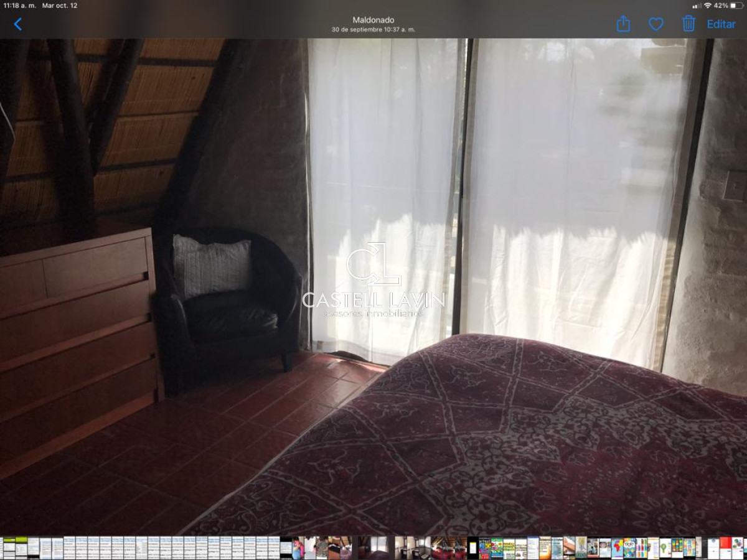Tap the Mar oct. 12 date
Screen dimensions: 747x560
coord(60,6)
